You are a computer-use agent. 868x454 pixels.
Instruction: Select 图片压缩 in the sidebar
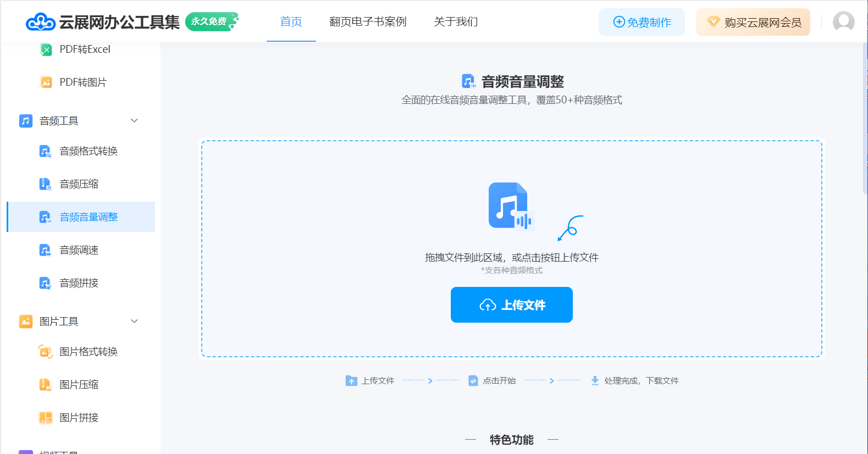[x=81, y=385]
